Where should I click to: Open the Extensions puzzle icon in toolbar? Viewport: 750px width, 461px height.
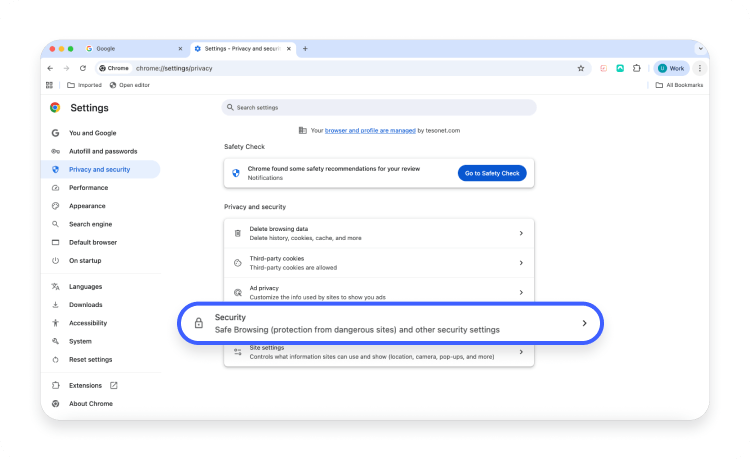tap(637, 68)
